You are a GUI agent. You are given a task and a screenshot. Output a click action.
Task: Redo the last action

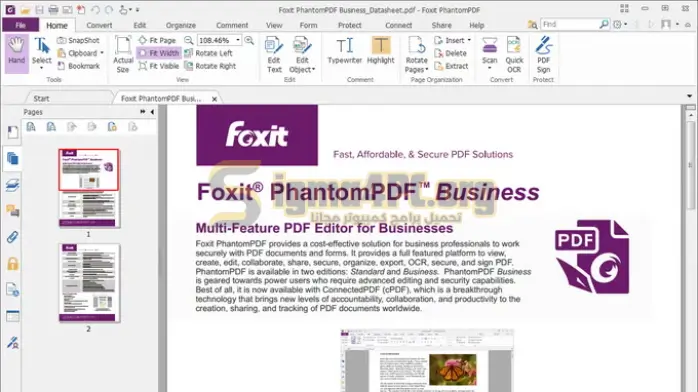pyautogui.click(x=109, y=9)
